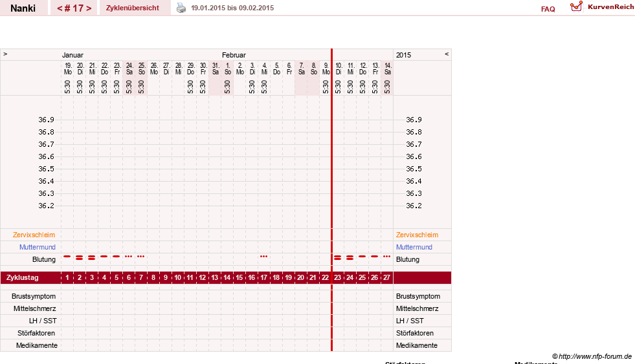
Task: Click the left LH / SST row label
Action: (43, 321)
